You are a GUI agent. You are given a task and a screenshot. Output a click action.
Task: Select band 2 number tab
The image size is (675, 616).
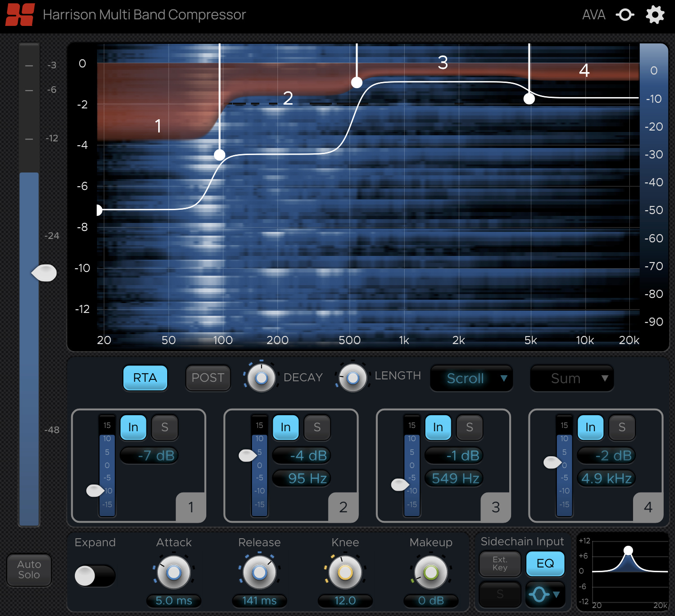click(x=343, y=507)
